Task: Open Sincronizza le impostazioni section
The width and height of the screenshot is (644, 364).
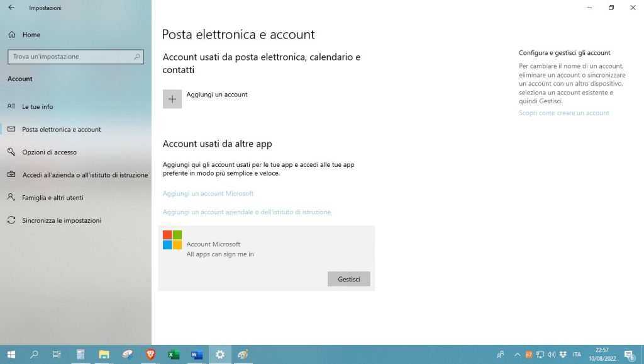Action: tap(61, 220)
